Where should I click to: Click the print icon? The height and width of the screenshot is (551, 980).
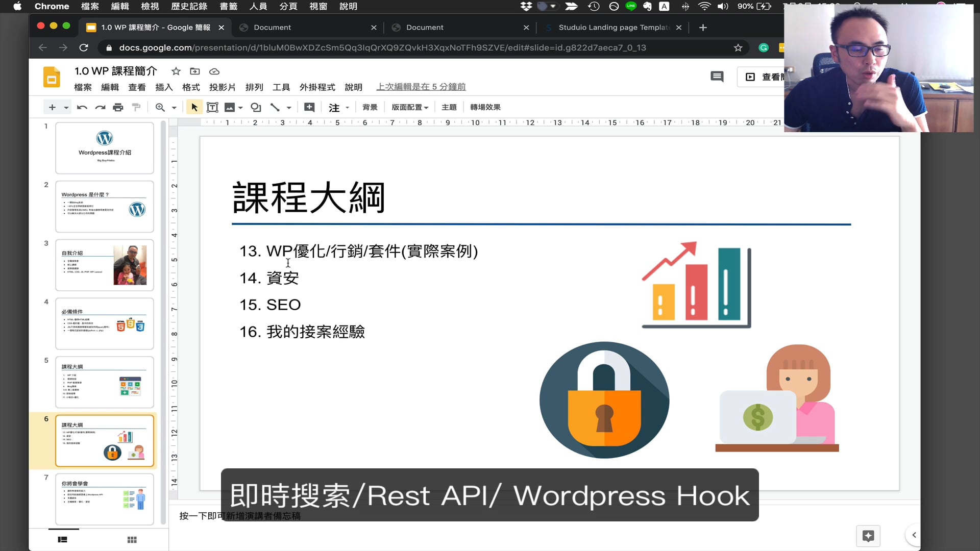pyautogui.click(x=118, y=107)
